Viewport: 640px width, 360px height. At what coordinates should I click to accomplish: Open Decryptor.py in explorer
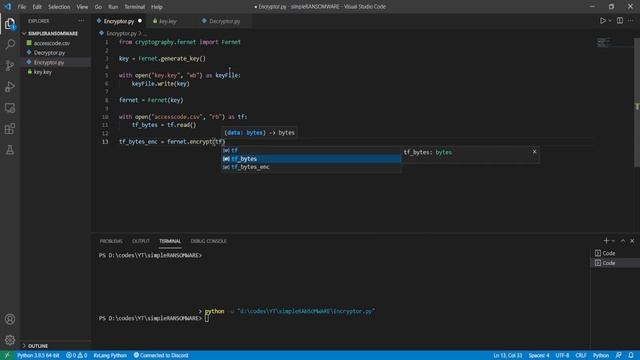coord(56,53)
